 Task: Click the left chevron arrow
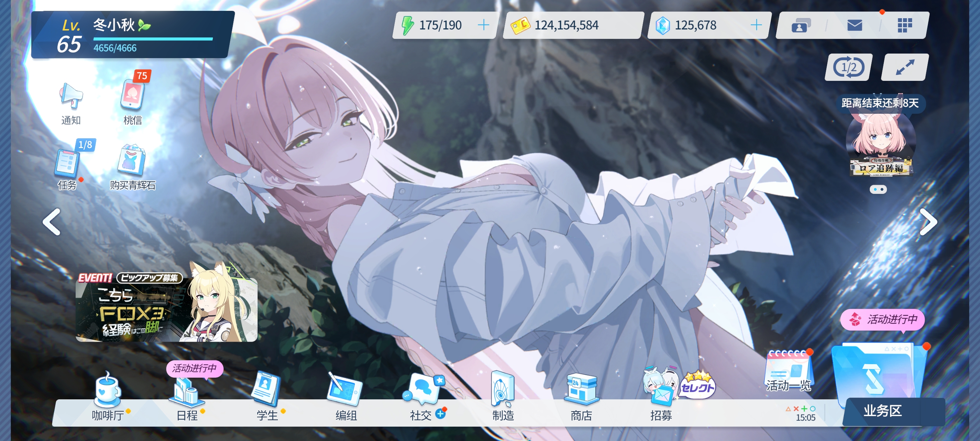[52, 222]
